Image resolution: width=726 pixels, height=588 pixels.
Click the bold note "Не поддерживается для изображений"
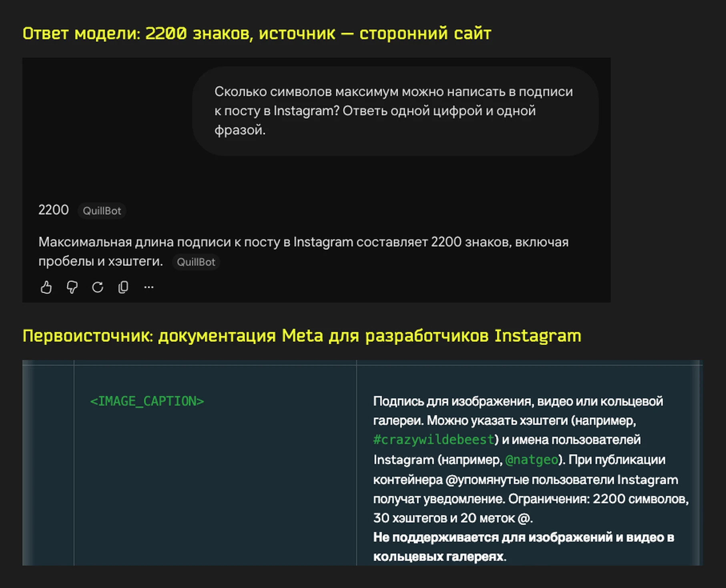[x=523, y=547]
